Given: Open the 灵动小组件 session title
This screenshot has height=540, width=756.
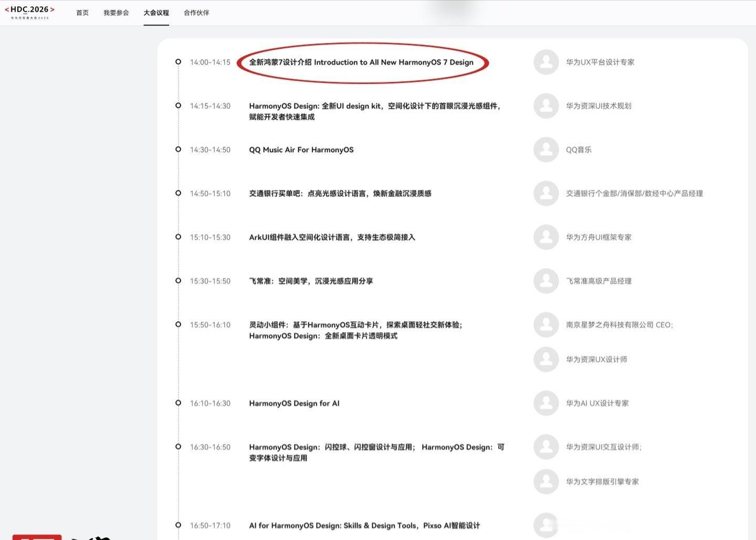Looking at the screenshot, I should click(x=355, y=330).
